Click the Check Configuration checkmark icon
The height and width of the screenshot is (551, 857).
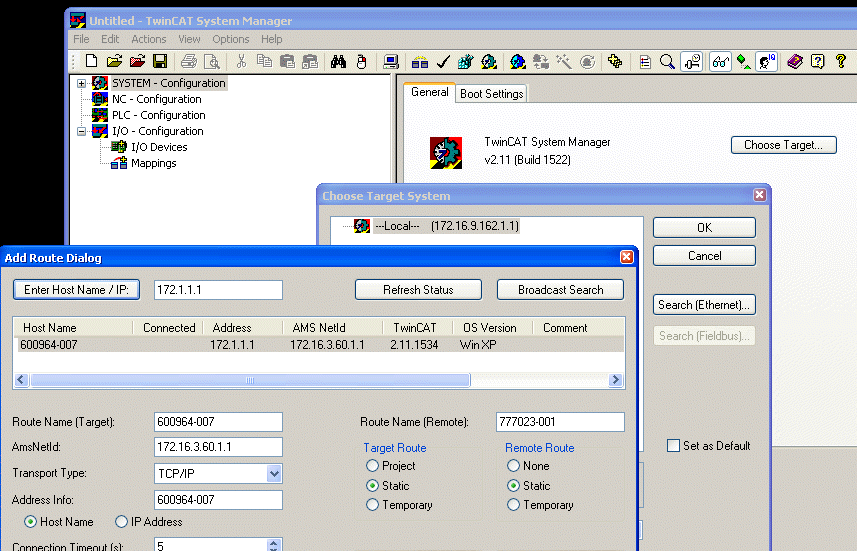pyautogui.click(x=443, y=61)
